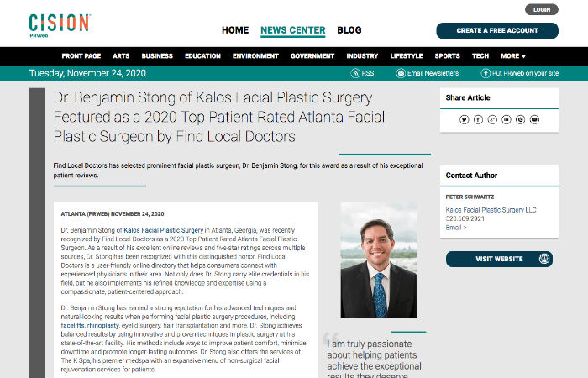Select the LIFESTYLE category
Image resolution: width=588 pixels, height=378 pixels.
[x=406, y=56]
